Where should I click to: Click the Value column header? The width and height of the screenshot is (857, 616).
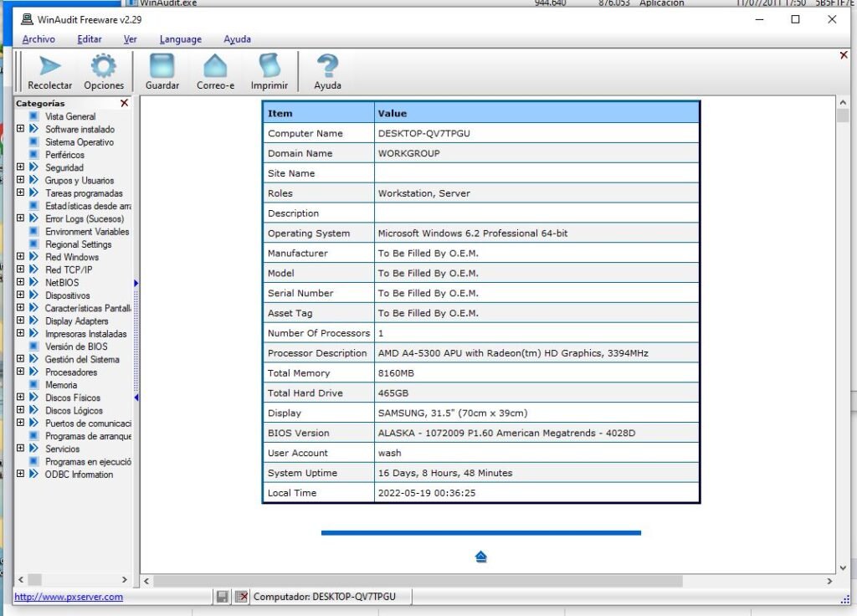tap(536, 113)
